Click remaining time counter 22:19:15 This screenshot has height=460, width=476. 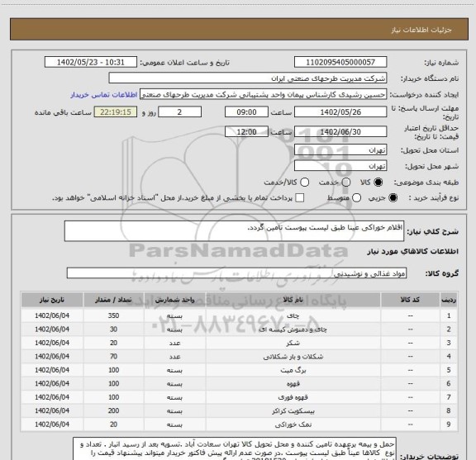point(116,112)
